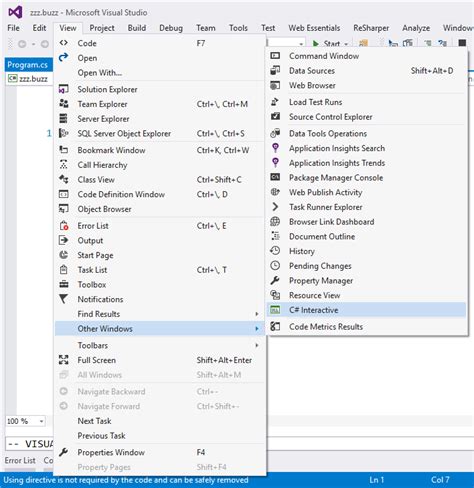Click the Web Browser icon
Screen dimensions: 474x488
pos(275,85)
